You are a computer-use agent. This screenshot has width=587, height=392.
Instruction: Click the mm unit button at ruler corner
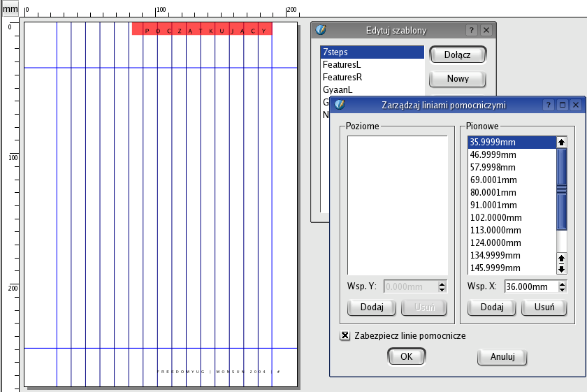pos(10,9)
